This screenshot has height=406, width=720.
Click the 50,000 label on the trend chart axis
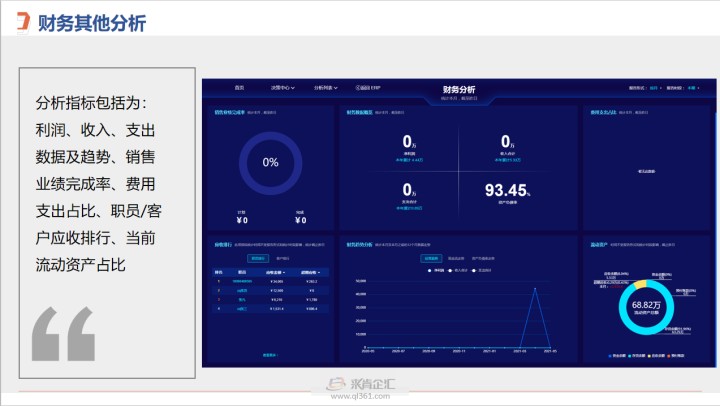[x=361, y=281]
